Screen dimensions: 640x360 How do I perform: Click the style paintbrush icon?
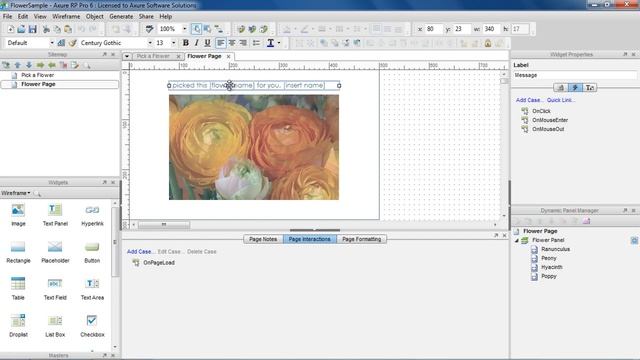(73, 43)
